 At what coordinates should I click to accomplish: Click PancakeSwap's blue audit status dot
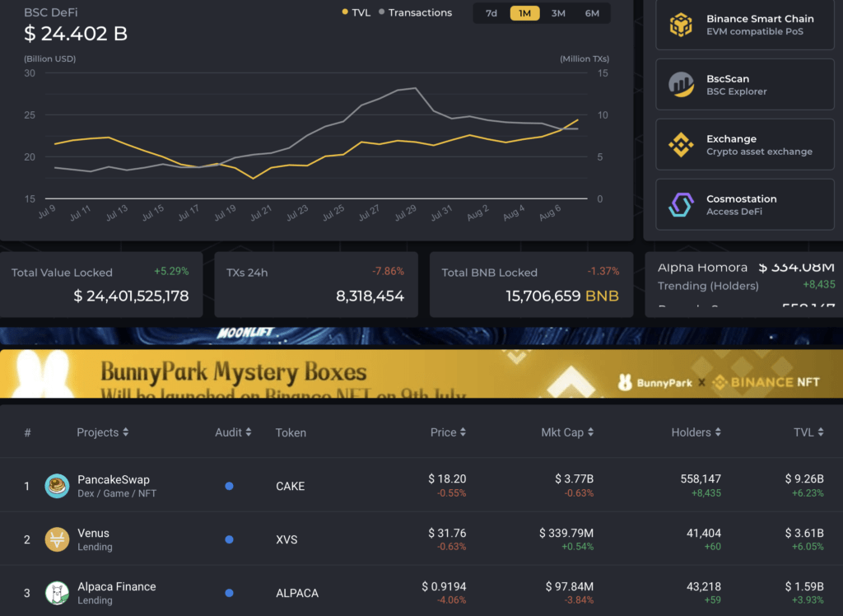(229, 486)
